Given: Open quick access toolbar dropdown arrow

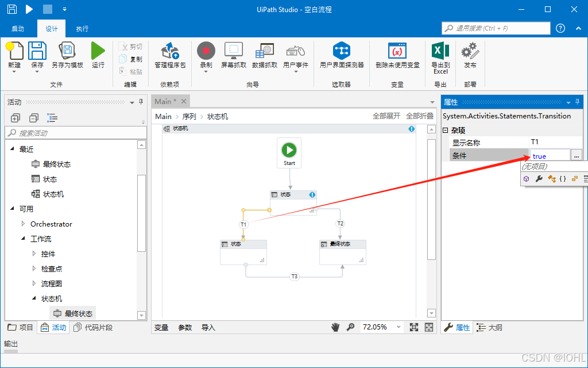Looking at the screenshot, I should tap(65, 9).
